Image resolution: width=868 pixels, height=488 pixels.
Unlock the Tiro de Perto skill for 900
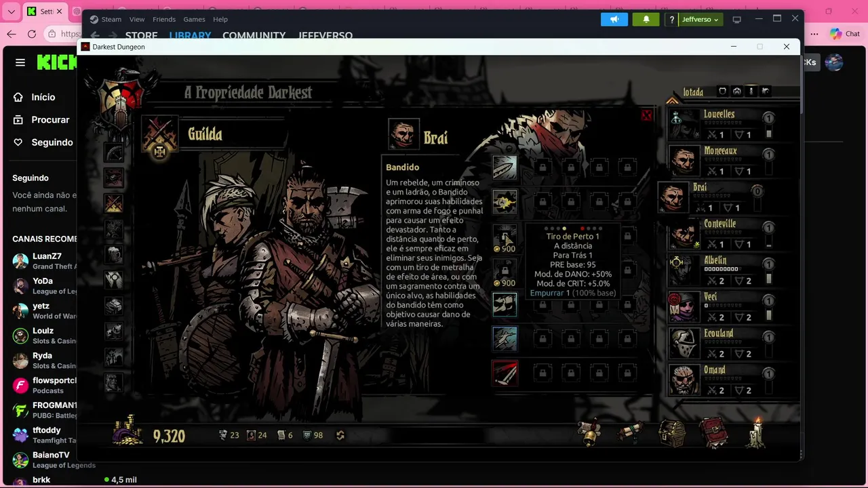505,239
